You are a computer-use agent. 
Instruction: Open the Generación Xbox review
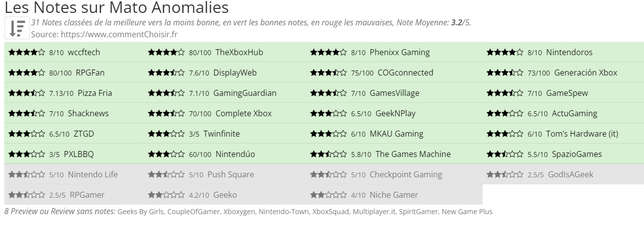pyautogui.click(x=585, y=73)
